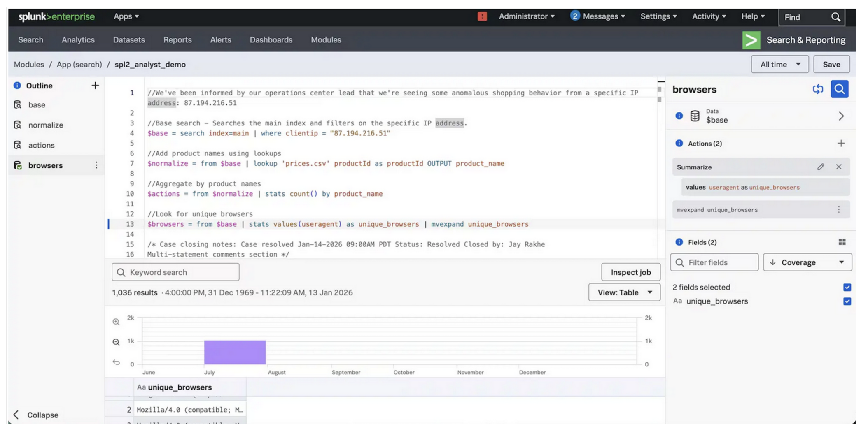Viewport: 868px width, 436px height.
Task: Add a new action with plus icon
Action: point(841,143)
